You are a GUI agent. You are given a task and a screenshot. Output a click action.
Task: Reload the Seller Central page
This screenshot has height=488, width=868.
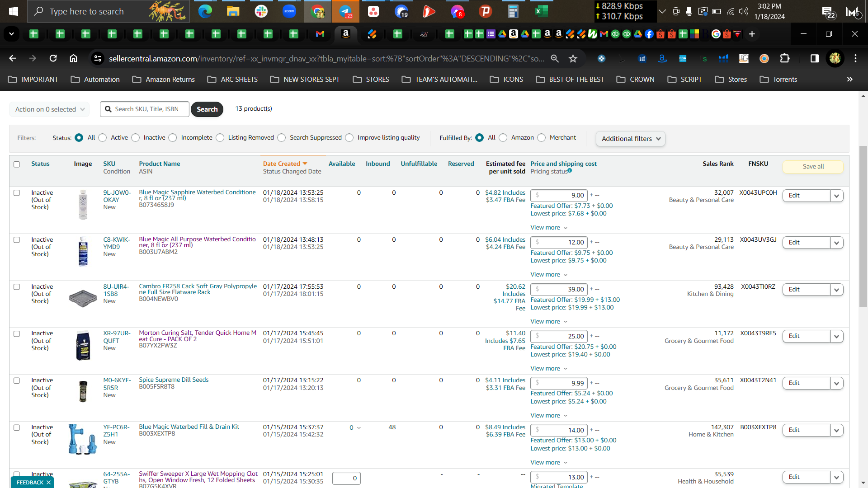coord(53,58)
